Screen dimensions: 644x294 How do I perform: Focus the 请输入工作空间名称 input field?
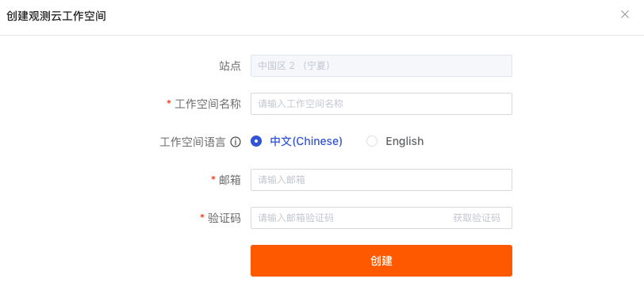tap(381, 104)
